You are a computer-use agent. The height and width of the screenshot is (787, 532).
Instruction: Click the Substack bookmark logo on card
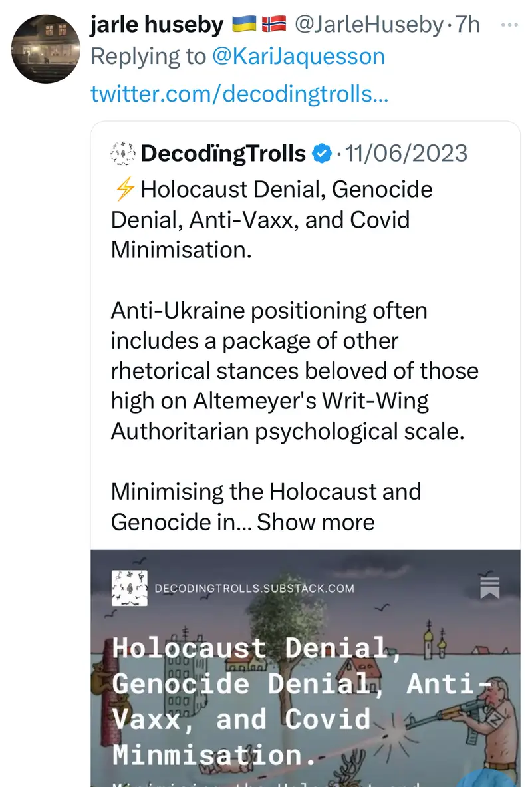489,586
